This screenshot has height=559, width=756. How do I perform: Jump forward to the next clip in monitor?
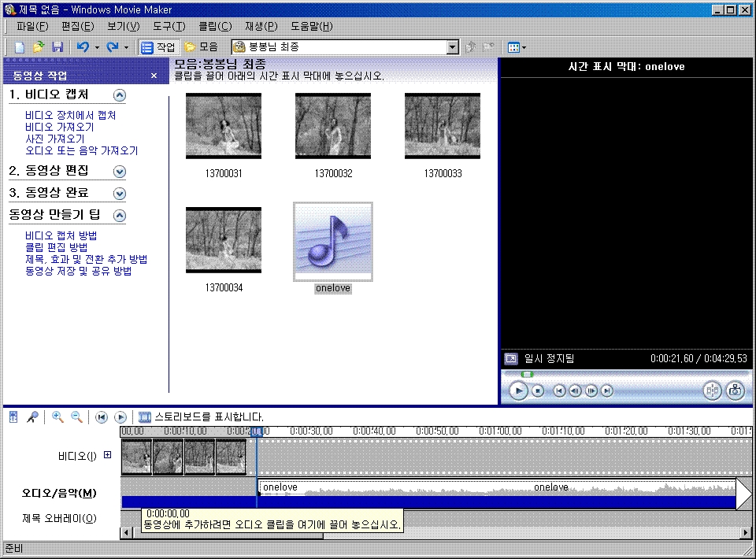607,391
